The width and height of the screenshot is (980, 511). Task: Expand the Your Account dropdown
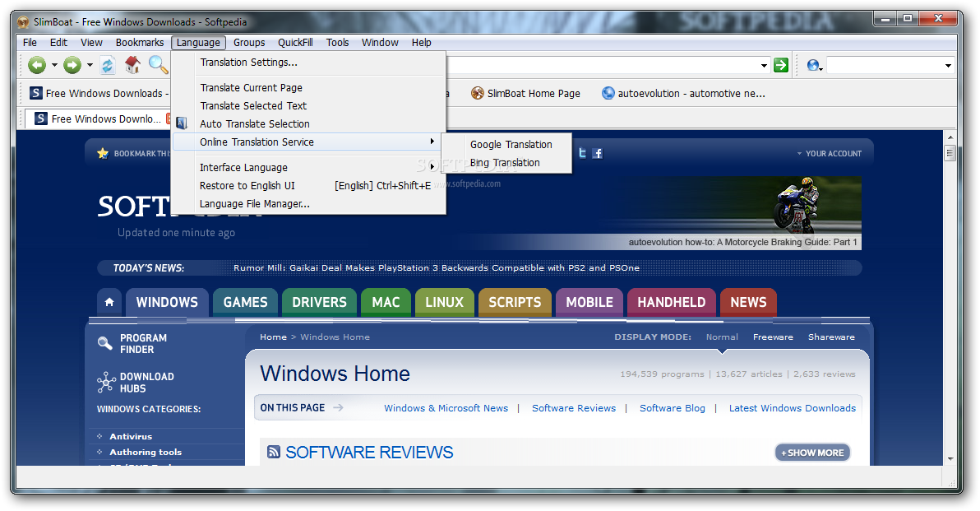pyautogui.click(x=830, y=153)
